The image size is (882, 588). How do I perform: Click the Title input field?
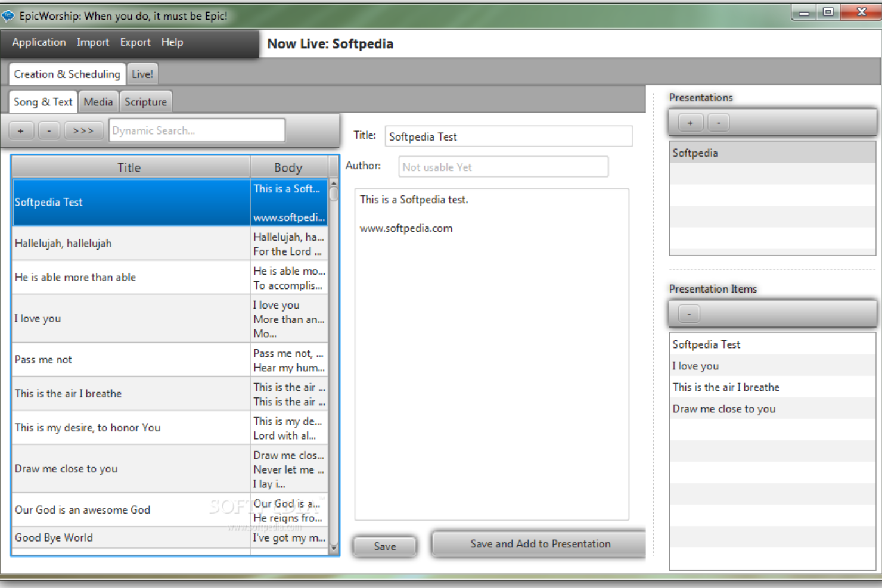(509, 136)
